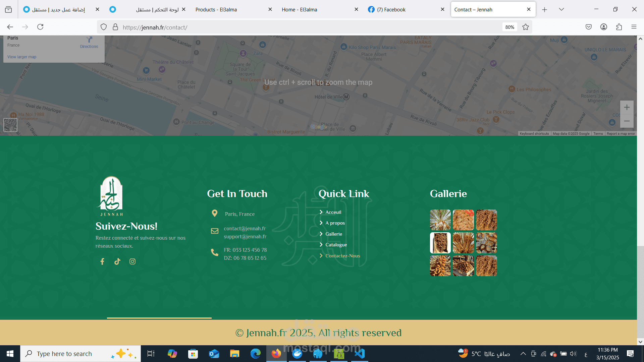The image size is (644, 362).
Task: Open the Firefox hamburger application menu
Action: (x=634, y=27)
